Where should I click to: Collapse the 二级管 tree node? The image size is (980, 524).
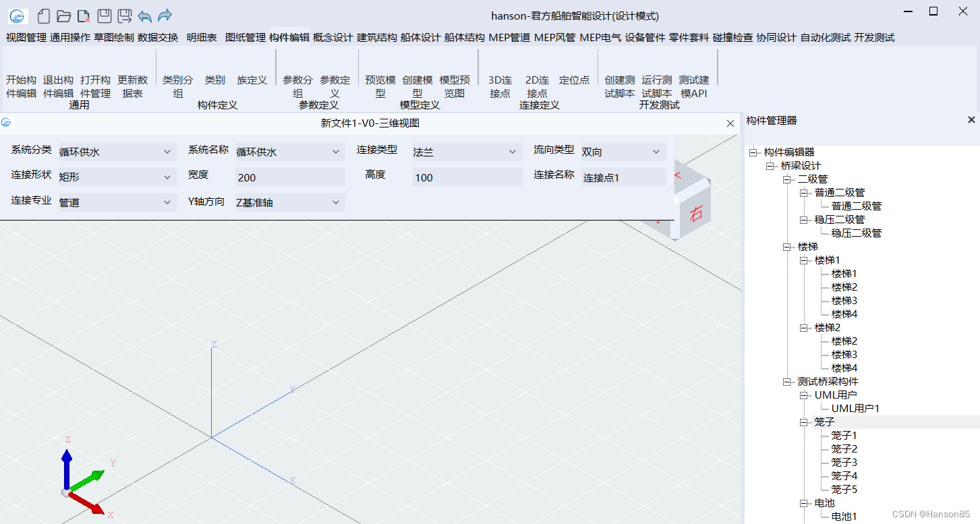[787, 179]
